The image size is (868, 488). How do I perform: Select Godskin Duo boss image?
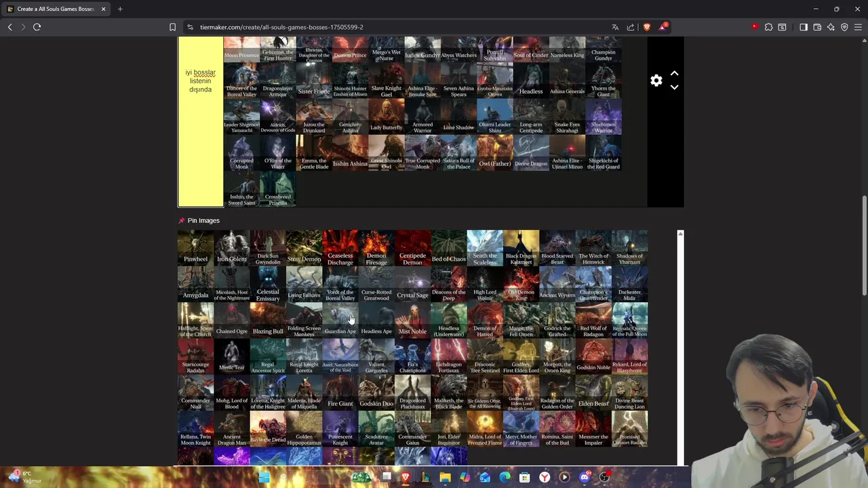[376, 393]
